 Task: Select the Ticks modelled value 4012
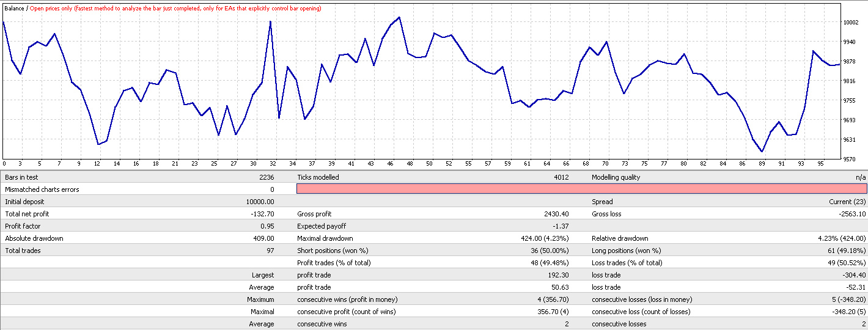[561, 177]
